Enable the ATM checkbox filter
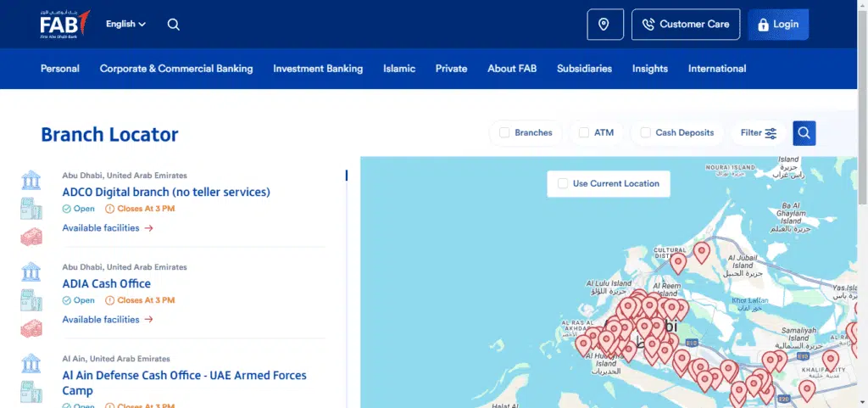868x408 pixels. click(x=583, y=133)
